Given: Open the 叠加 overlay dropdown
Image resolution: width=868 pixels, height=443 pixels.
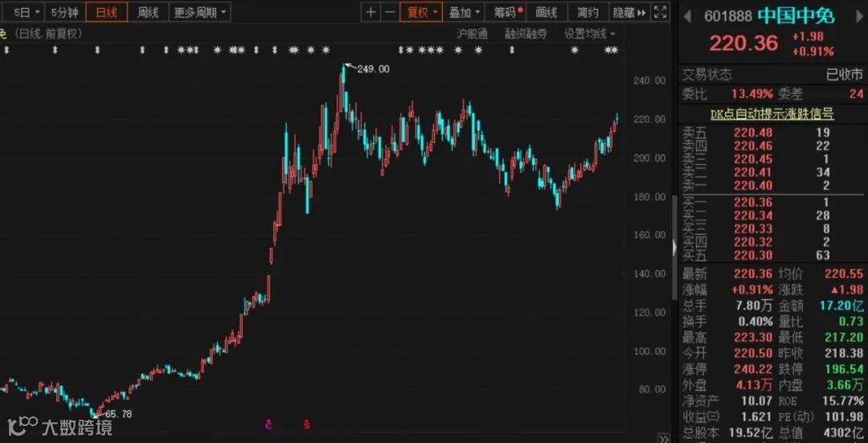Looking at the screenshot, I should (x=464, y=12).
